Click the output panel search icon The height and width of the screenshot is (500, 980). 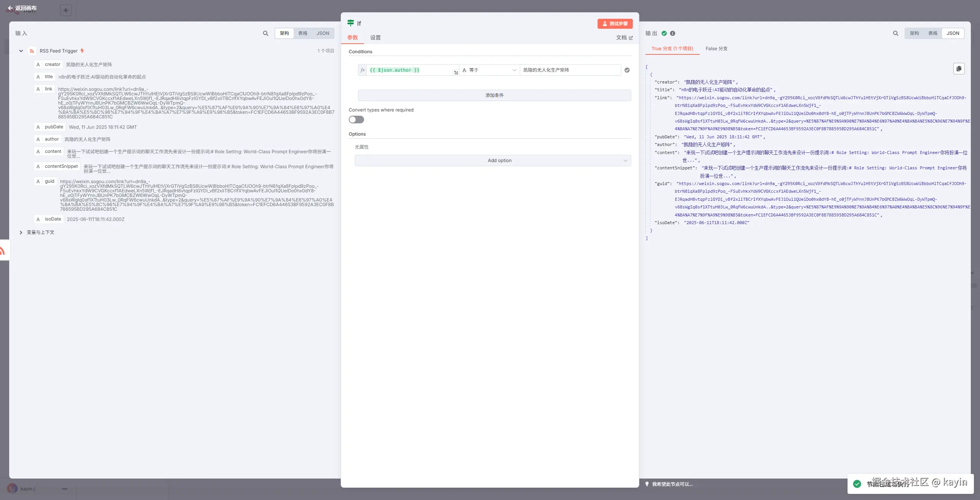point(895,33)
